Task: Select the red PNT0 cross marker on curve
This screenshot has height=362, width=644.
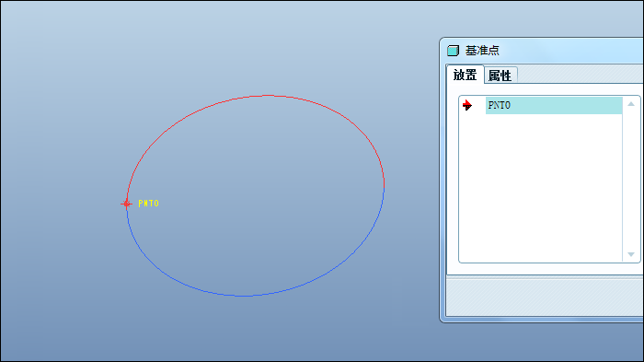Action: 126,204
